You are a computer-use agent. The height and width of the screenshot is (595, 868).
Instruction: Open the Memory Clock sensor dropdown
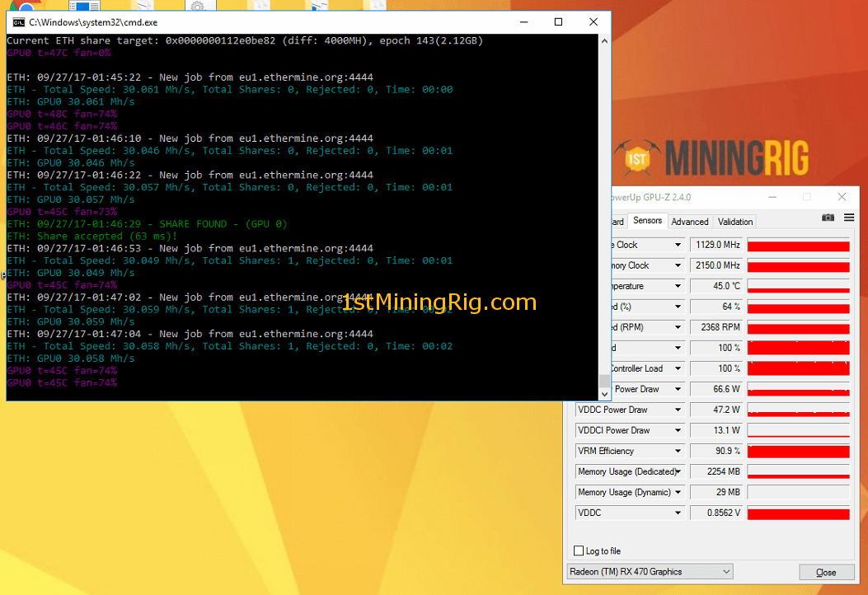tap(678, 265)
